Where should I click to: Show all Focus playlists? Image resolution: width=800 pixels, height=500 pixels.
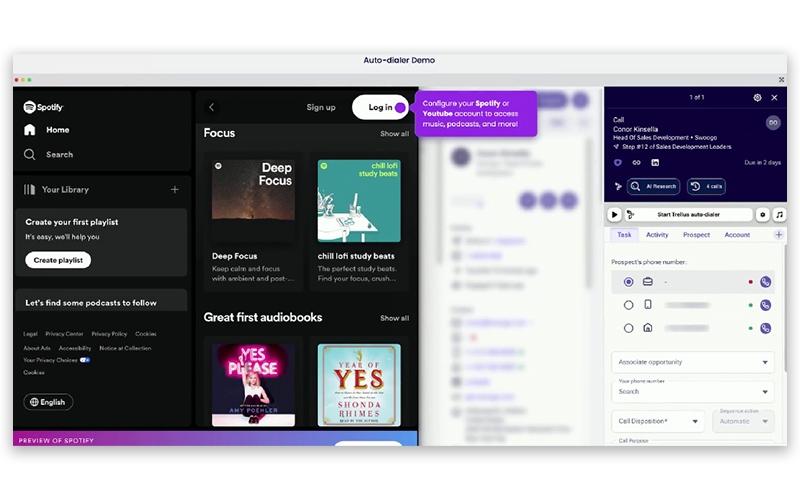point(394,134)
